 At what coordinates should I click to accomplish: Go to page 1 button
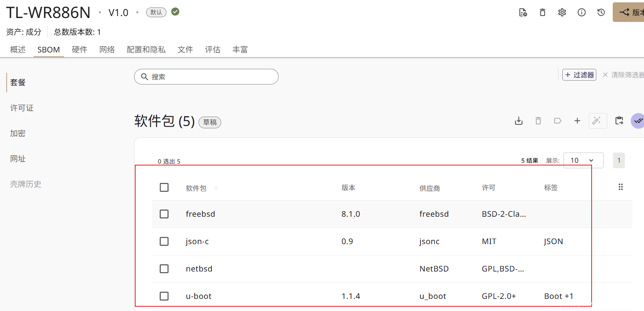(x=619, y=160)
